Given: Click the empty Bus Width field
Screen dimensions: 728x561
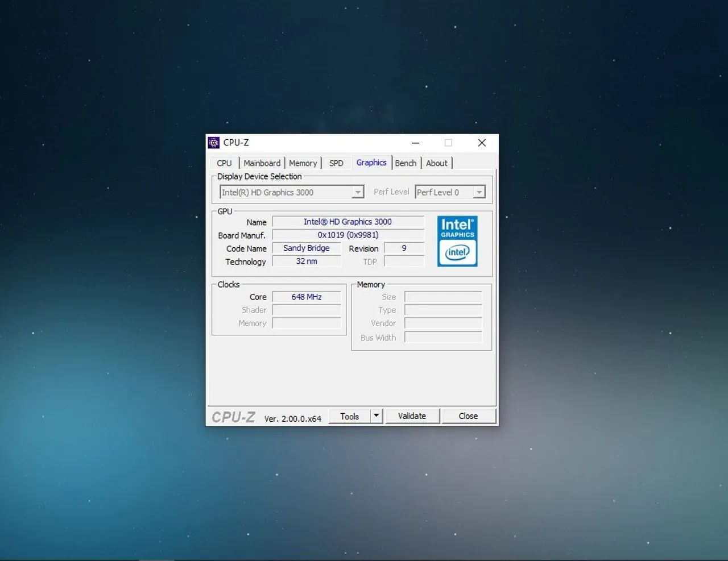Looking at the screenshot, I should (443, 337).
